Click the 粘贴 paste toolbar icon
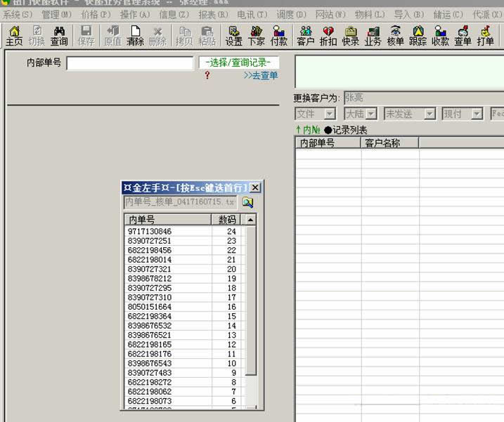Viewport: 504px width, 422px height. 207,36
